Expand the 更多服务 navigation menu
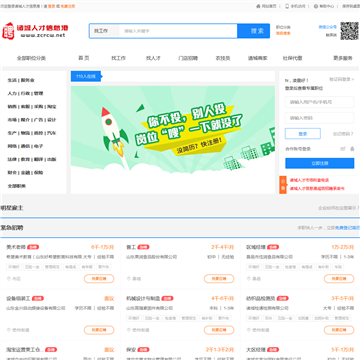Viewport: 360px width, 360px height. [342, 58]
